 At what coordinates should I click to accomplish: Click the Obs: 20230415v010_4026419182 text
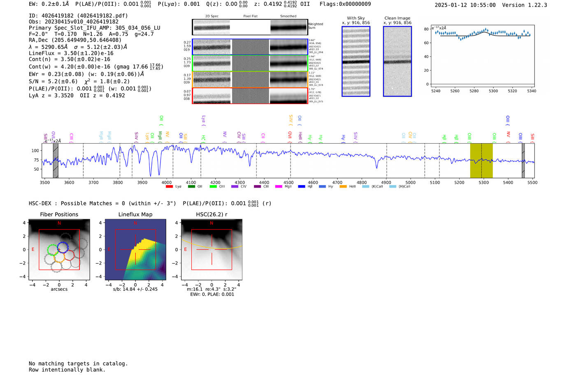(74, 22)
